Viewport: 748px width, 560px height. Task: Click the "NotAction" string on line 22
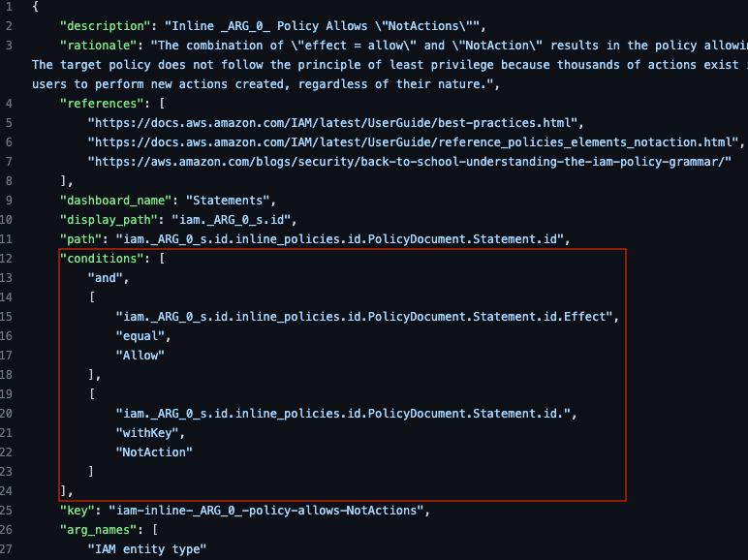[x=154, y=452]
